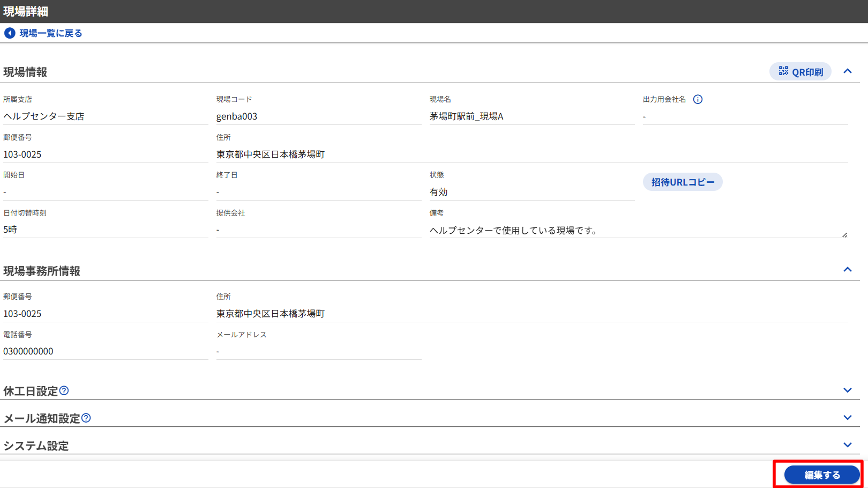
Task: Collapse the 現場情報 section chevron
Action: click(847, 71)
